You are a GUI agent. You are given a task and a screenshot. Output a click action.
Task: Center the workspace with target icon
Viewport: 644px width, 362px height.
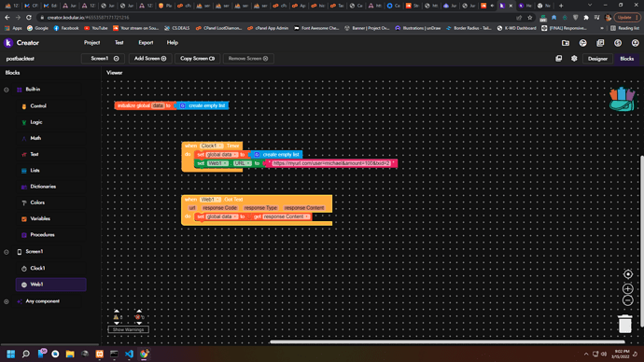[627, 274]
